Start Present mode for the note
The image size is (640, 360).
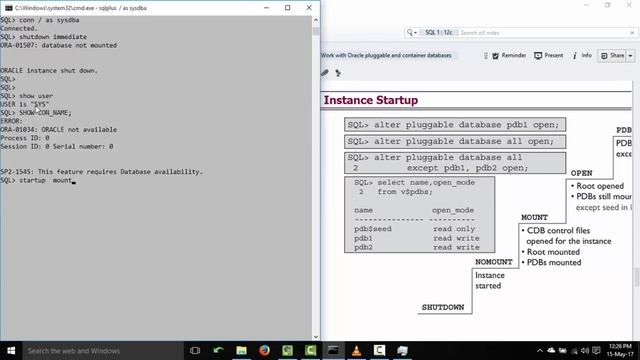[548, 56]
